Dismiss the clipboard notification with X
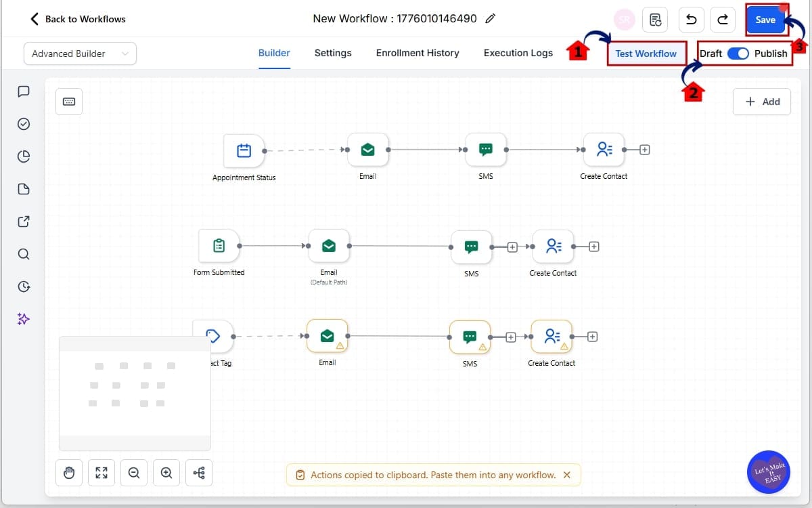The image size is (812, 508). coord(567,475)
